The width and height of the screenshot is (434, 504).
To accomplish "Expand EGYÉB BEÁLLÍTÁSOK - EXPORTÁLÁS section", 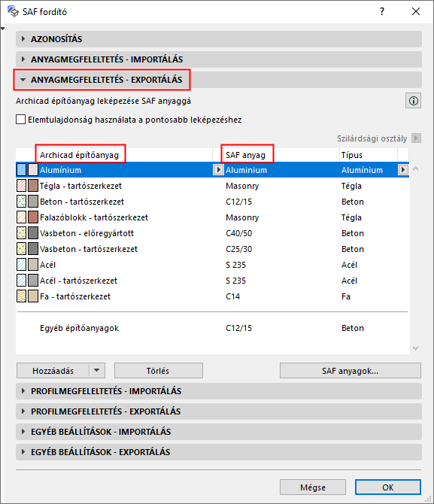I will pyautogui.click(x=219, y=452).
